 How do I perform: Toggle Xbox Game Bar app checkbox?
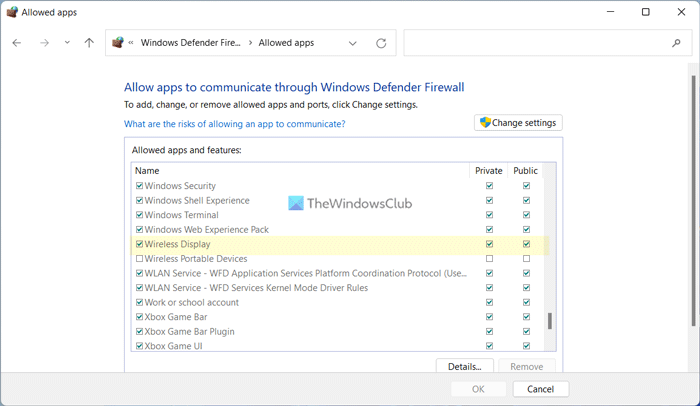pyautogui.click(x=139, y=317)
